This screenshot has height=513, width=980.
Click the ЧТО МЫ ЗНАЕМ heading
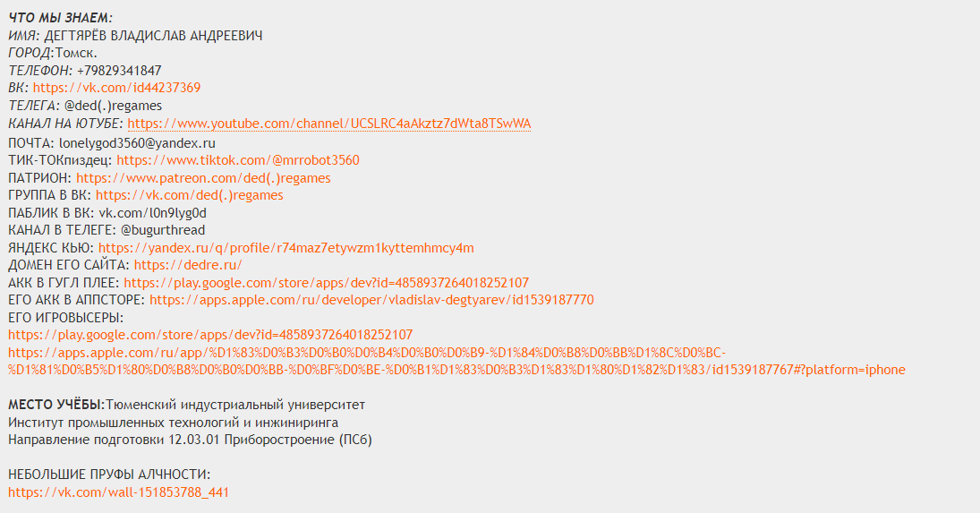click(60, 18)
